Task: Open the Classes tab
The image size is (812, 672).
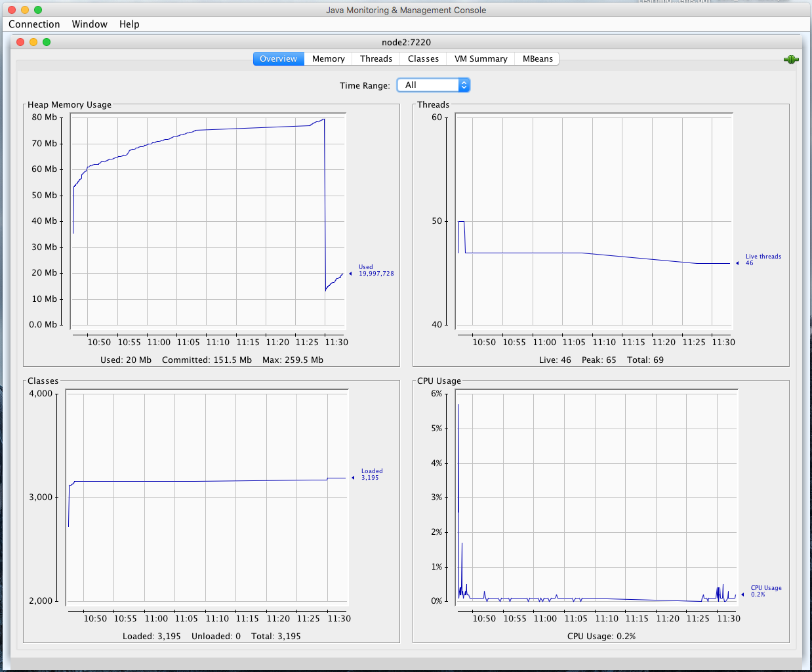Action: (x=423, y=59)
